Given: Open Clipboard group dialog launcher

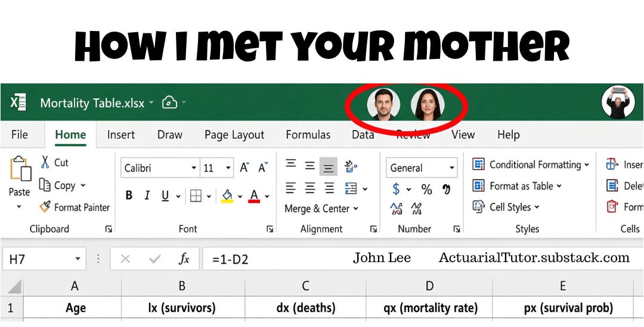Looking at the screenshot, I should (x=109, y=229).
